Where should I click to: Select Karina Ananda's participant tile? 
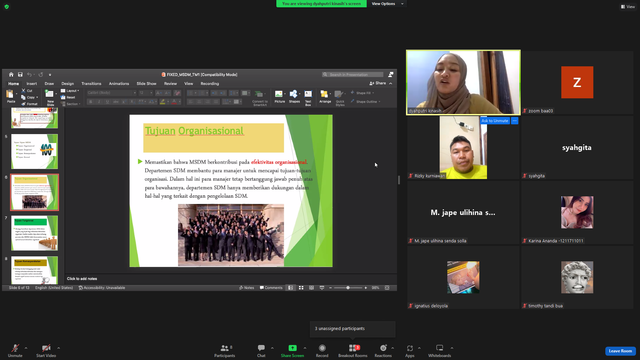(577, 213)
